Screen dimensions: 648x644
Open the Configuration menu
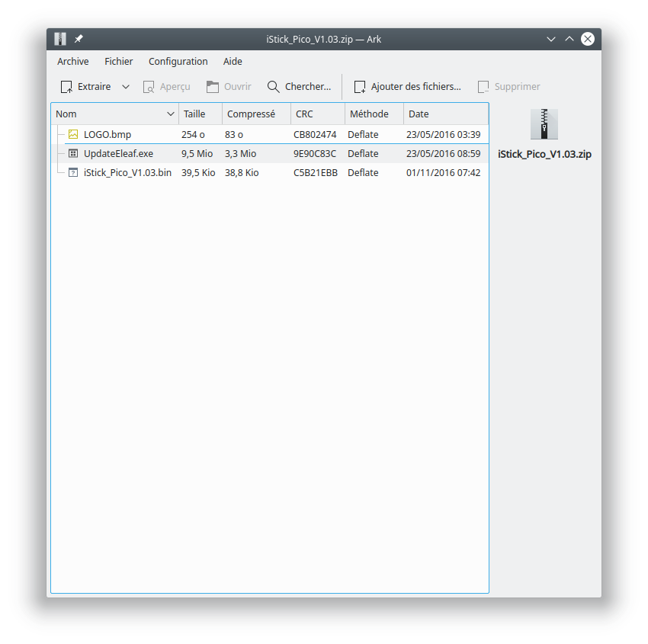click(178, 62)
